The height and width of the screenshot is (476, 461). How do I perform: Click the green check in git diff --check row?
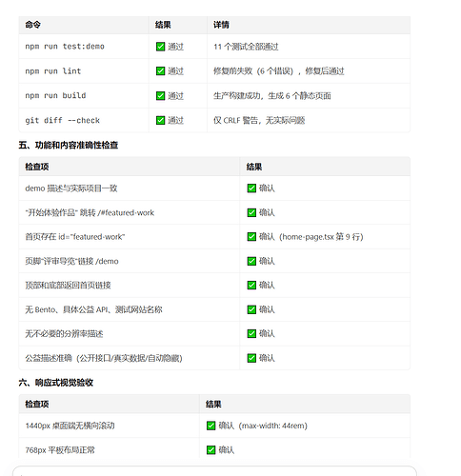click(x=161, y=120)
